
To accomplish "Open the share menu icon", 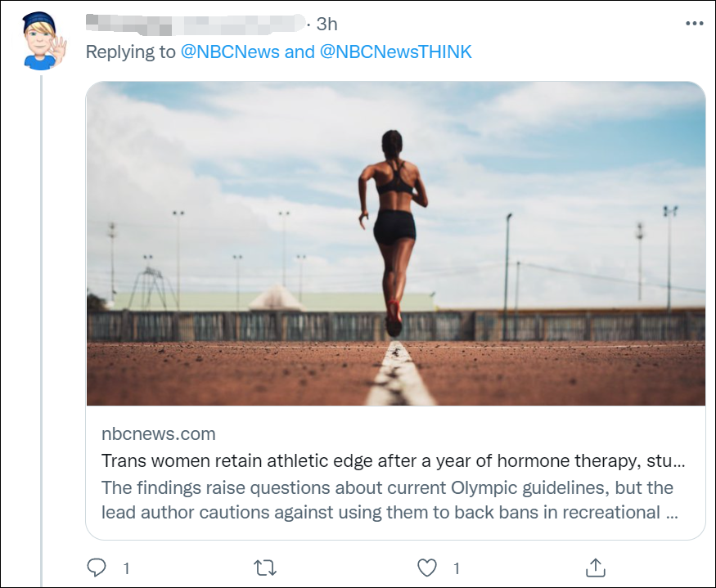I will (596, 567).
